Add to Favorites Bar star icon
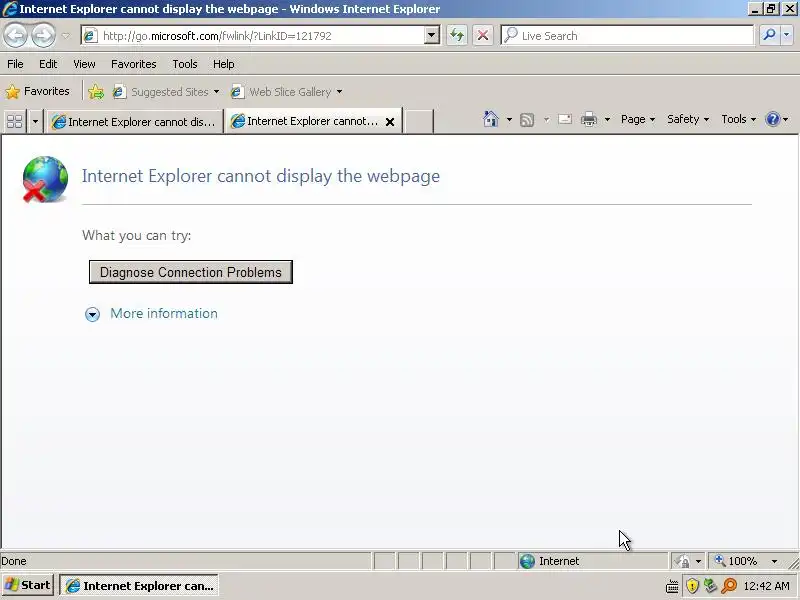The height and width of the screenshot is (600, 800). pos(96,92)
